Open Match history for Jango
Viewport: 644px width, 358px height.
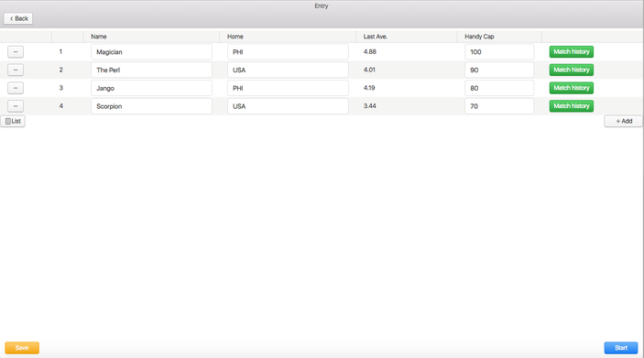point(572,88)
